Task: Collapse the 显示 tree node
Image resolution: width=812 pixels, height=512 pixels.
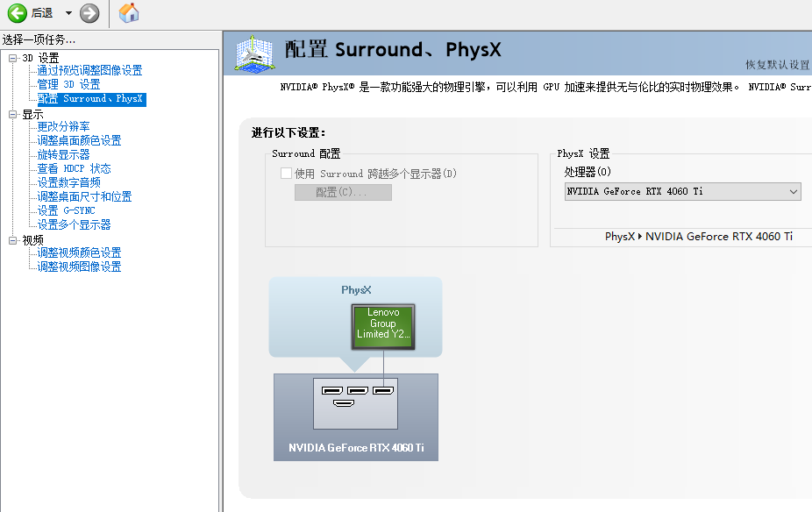Action: pos(13,114)
